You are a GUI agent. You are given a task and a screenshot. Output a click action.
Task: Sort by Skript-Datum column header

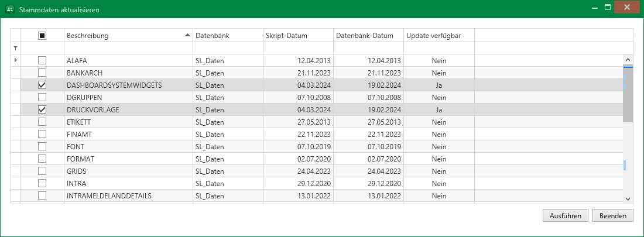[297, 36]
